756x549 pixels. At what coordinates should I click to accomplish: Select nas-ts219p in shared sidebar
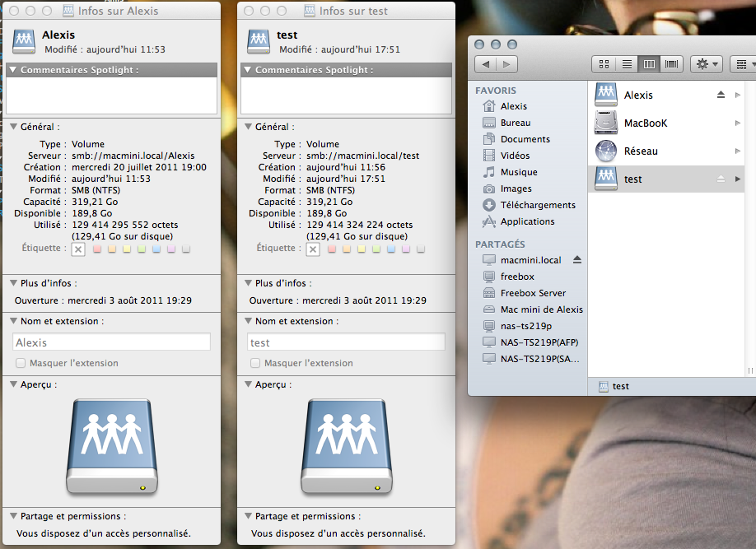pyautogui.click(x=527, y=326)
